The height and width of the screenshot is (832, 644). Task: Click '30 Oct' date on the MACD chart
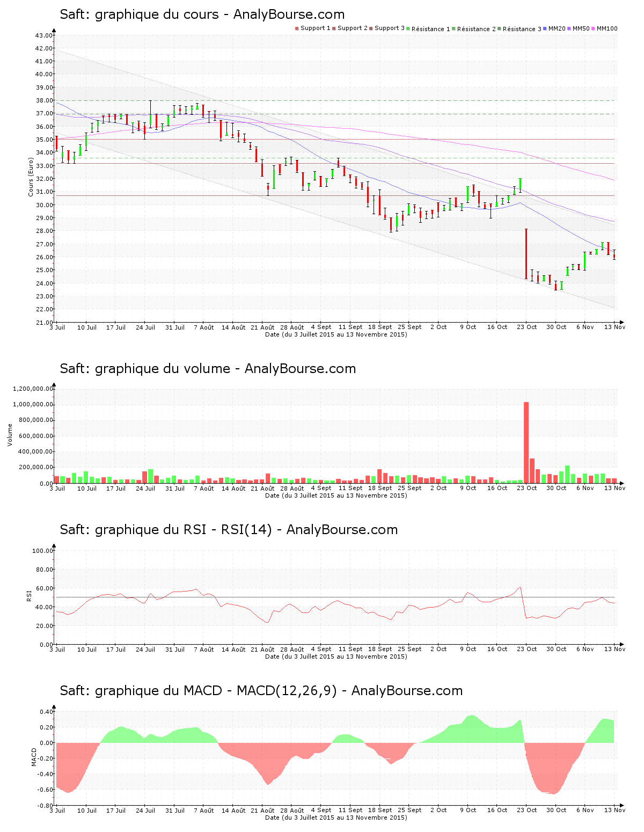tap(557, 811)
